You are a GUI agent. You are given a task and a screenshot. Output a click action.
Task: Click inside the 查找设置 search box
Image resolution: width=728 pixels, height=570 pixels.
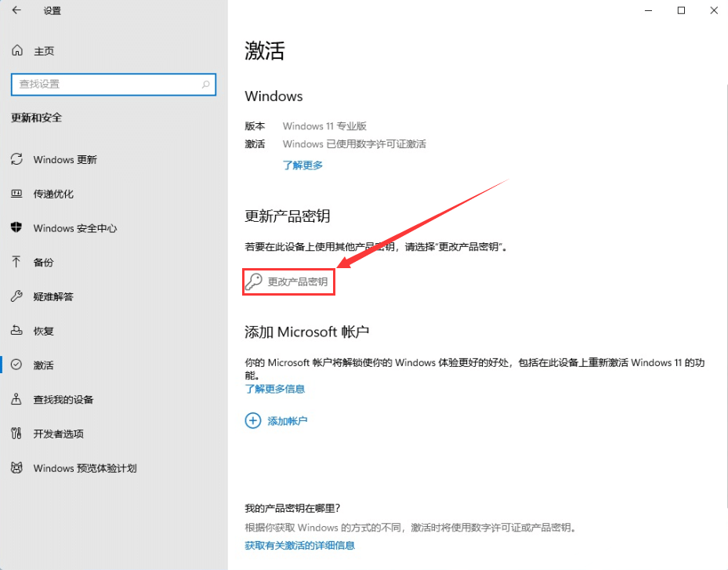click(102, 84)
